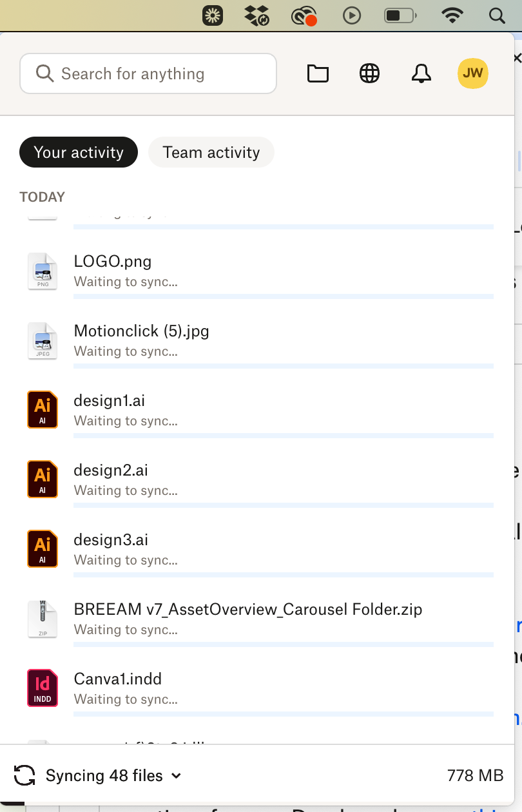Click the Canva1.indd InDesign file icon
522x812 pixels.
(43, 688)
